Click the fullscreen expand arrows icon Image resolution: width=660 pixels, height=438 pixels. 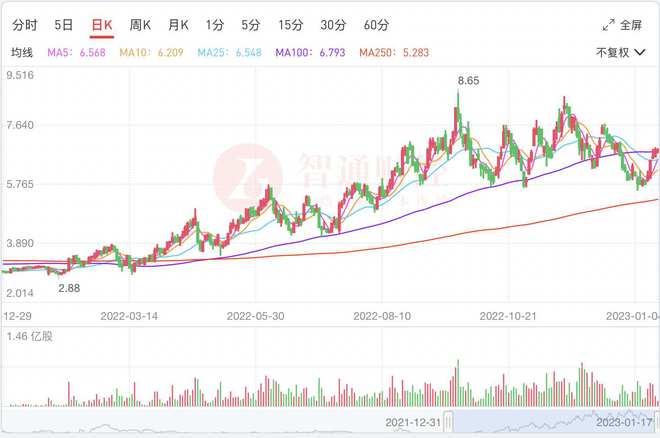(x=608, y=25)
